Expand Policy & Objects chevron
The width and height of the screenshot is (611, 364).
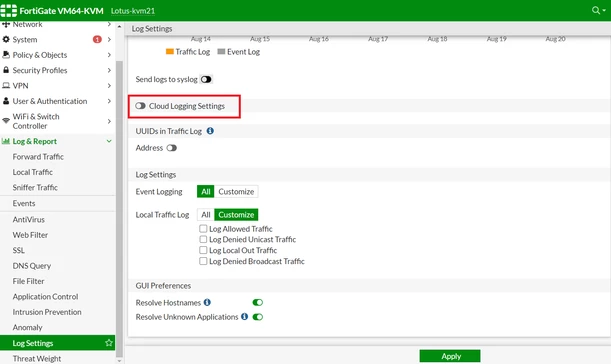109,55
